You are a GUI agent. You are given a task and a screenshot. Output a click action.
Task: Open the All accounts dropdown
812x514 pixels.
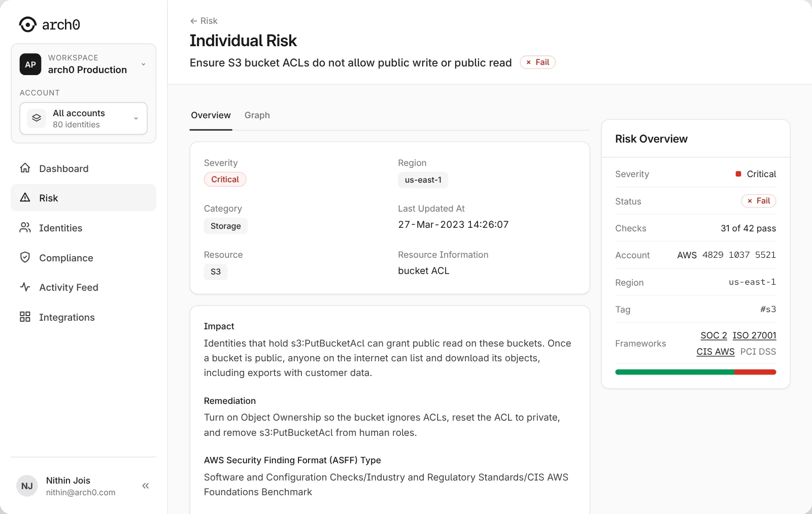[x=84, y=118]
